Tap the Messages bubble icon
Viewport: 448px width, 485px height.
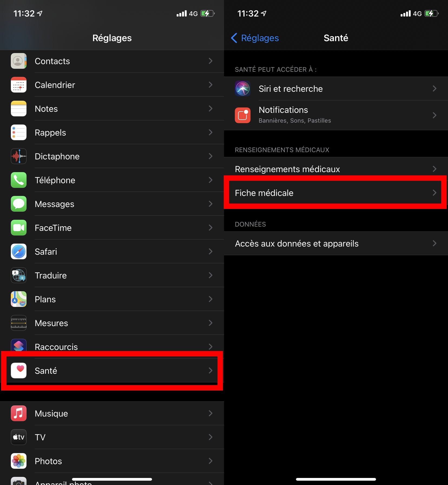click(x=19, y=204)
